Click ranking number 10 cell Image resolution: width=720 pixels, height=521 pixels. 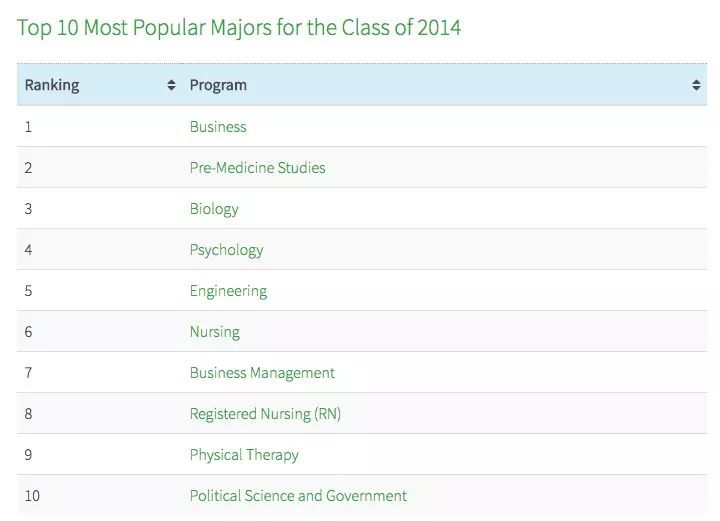(x=32, y=496)
